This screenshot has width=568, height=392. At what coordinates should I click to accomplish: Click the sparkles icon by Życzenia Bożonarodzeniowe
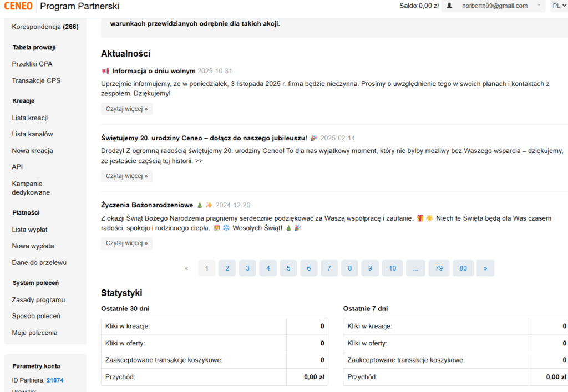pos(209,205)
